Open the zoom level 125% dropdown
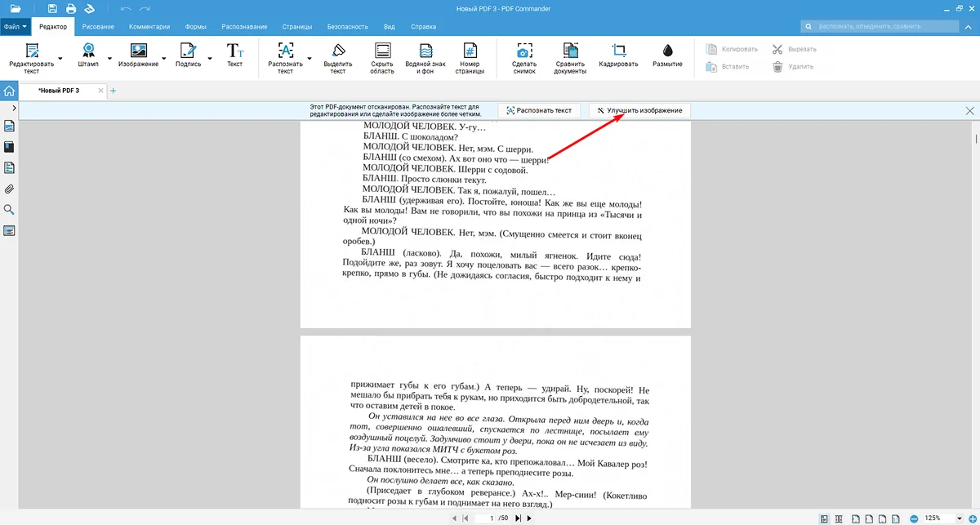 tap(960, 518)
